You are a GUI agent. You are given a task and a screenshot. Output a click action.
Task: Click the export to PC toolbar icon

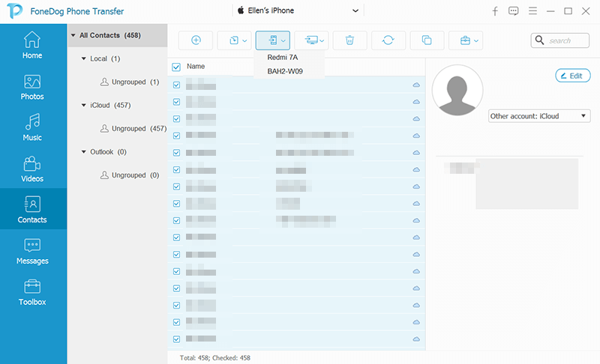311,40
